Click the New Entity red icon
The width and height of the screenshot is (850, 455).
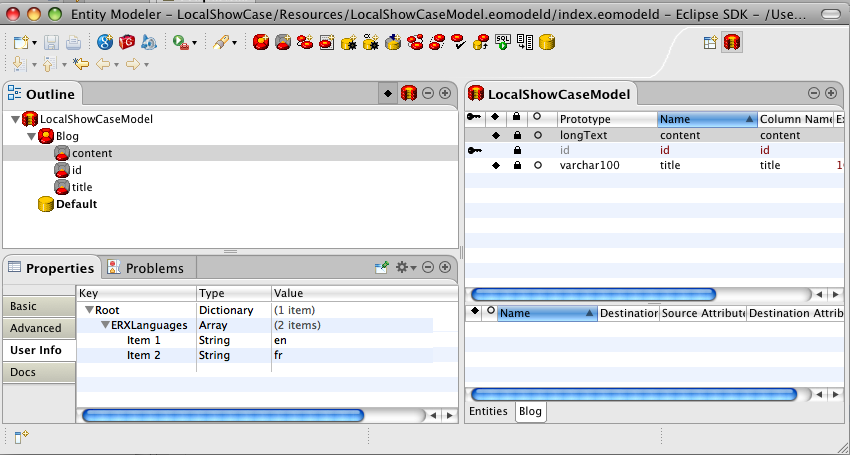pos(261,42)
